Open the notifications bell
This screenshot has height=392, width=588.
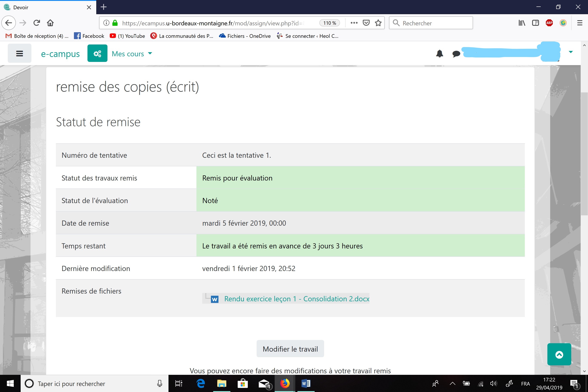[439, 54]
